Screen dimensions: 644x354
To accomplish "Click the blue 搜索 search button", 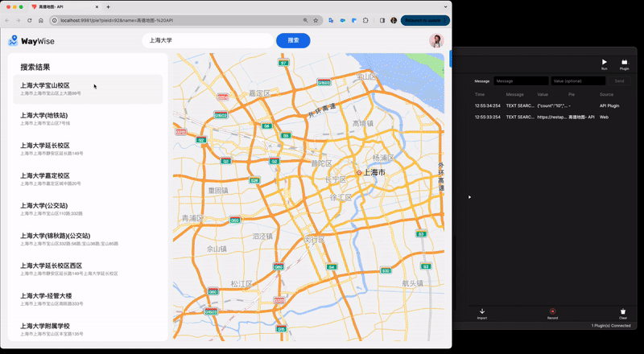I will click(x=293, y=40).
